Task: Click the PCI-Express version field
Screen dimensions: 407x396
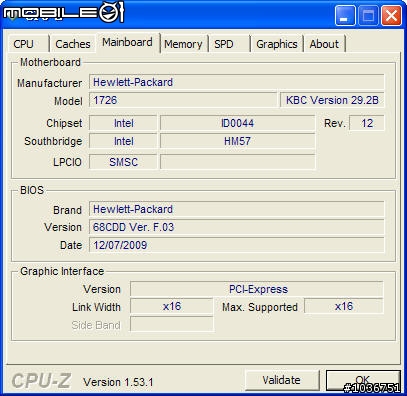Action: pyautogui.click(x=257, y=289)
